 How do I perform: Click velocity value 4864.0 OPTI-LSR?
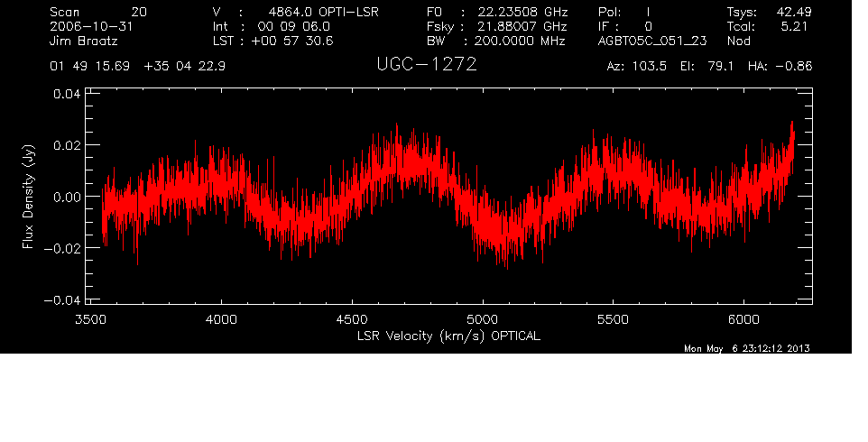click(324, 12)
